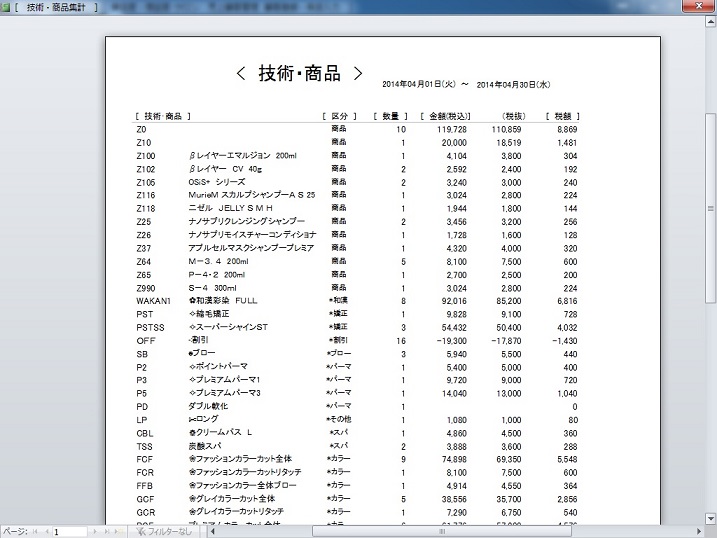This screenshot has width=717, height=538.
Task: Click the horizontal scrollbar left arrow
Action: click(213, 532)
